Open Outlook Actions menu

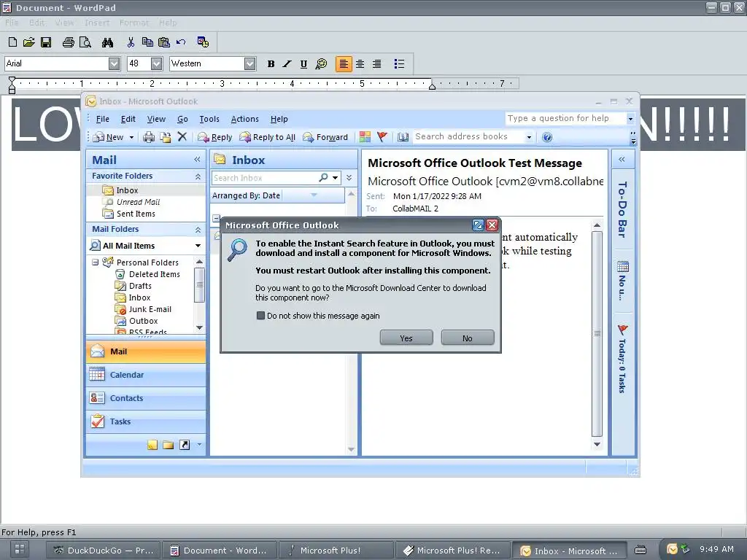pos(245,119)
